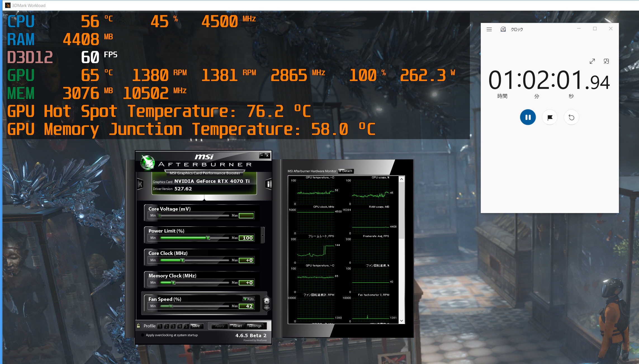Click the Core Clock value field +0
The image size is (639, 364).
point(246,260)
